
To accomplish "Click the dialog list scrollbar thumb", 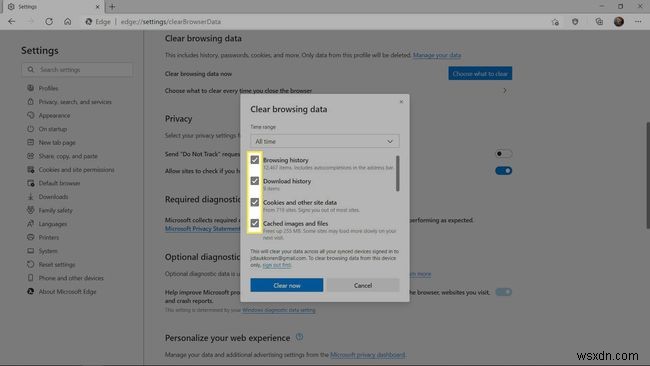I will point(397,173).
